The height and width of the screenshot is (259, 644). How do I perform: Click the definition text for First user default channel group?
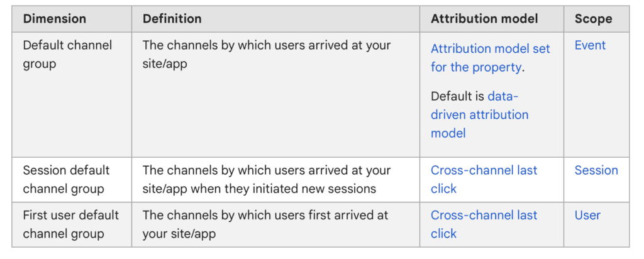[265, 224]
